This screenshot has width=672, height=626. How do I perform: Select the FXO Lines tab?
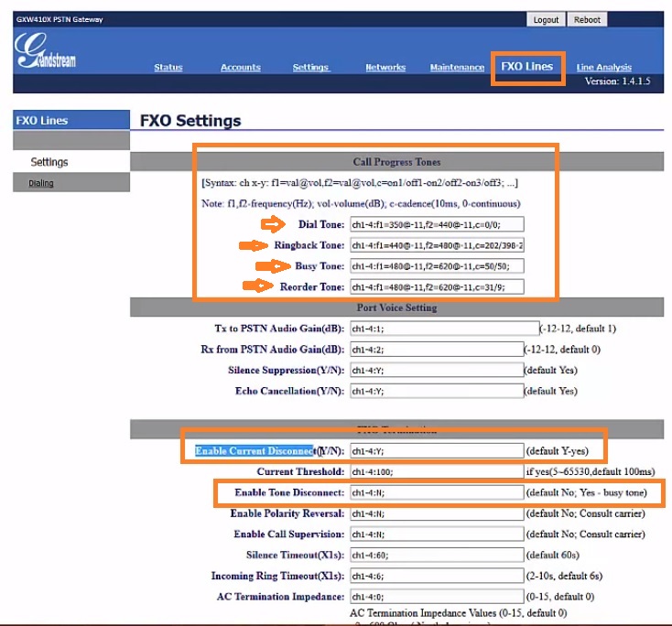(526, 67)
